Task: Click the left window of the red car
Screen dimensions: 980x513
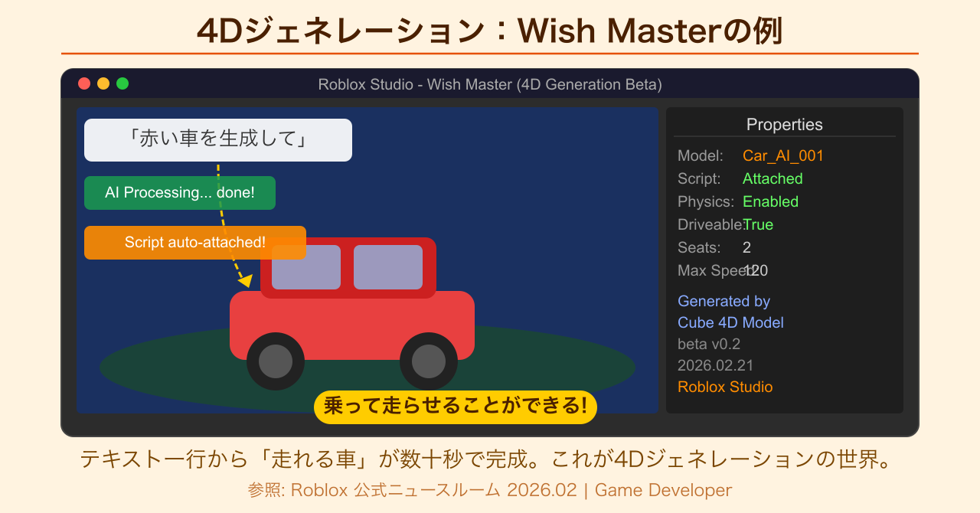Action: (x=306, y=268)
